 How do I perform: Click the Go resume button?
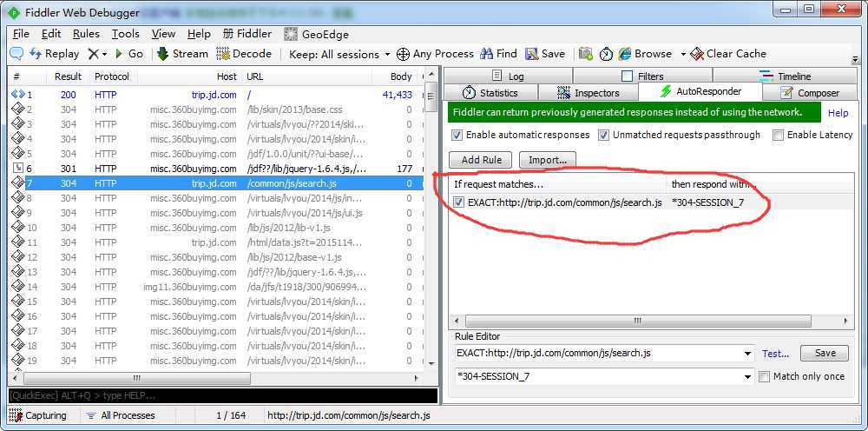(129, 54)
